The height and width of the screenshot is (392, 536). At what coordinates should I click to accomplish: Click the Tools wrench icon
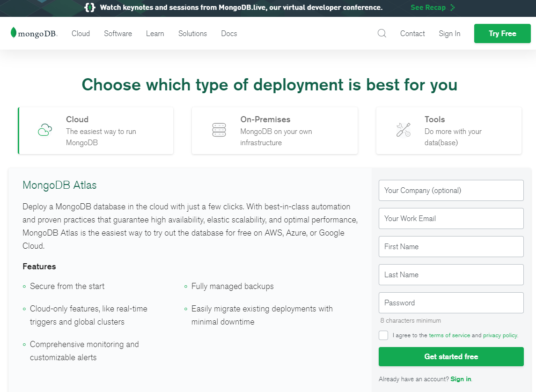(404, 130)
